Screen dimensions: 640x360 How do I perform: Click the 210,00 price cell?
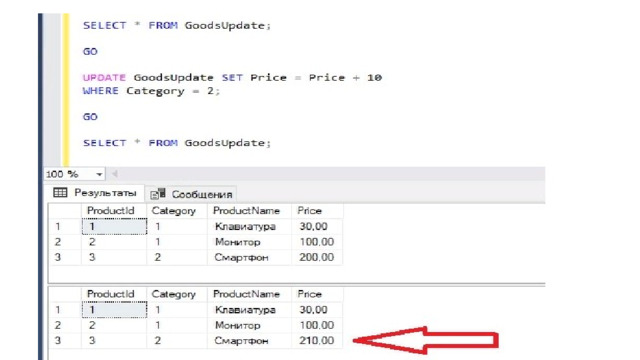[x=317, y=340]
